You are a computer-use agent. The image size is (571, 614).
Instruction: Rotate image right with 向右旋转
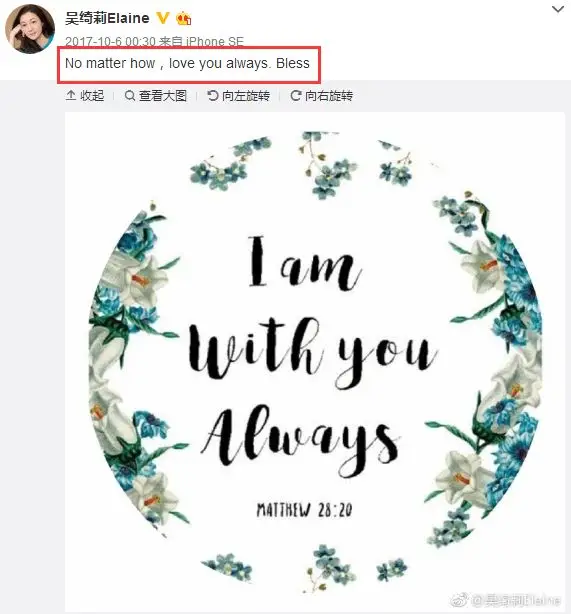point(322,96)
